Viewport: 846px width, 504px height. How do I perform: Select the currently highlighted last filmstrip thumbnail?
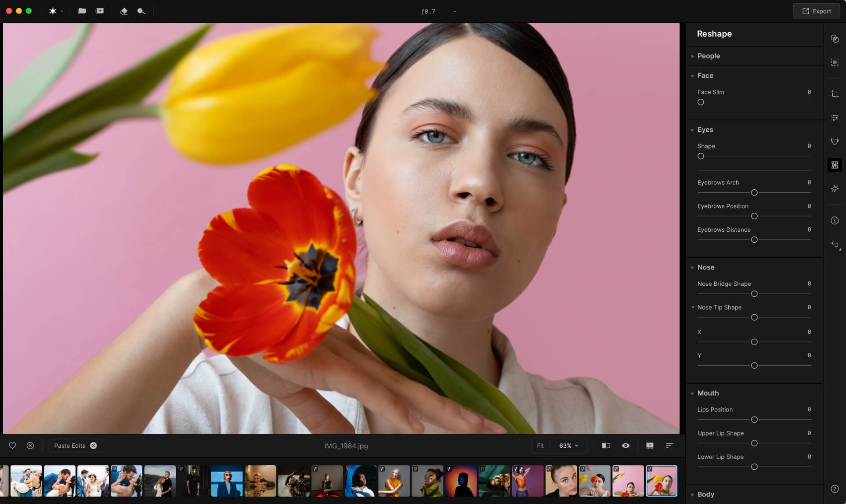[x=662, y=481]
